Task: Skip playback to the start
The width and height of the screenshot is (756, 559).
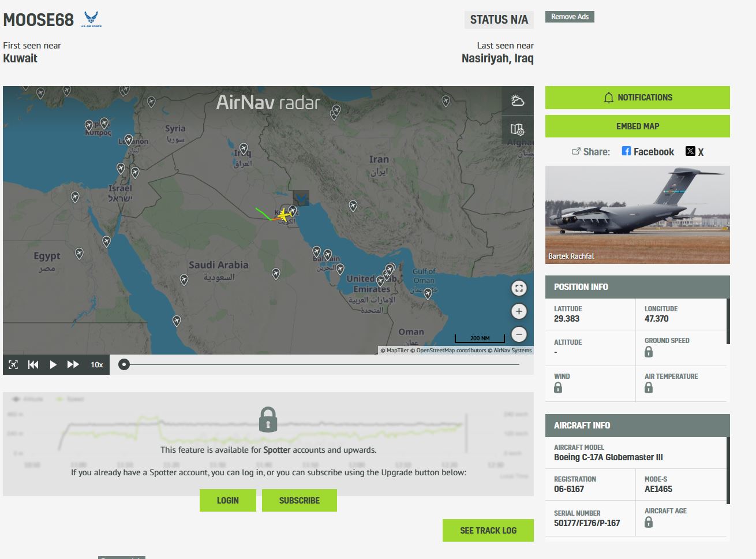Action: tap(33, 364)
